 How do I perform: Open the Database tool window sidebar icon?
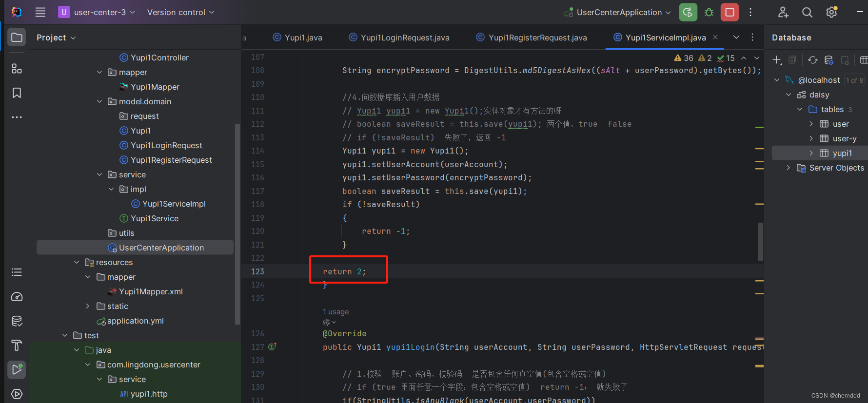pyautogui.click(x=17, y=321)
